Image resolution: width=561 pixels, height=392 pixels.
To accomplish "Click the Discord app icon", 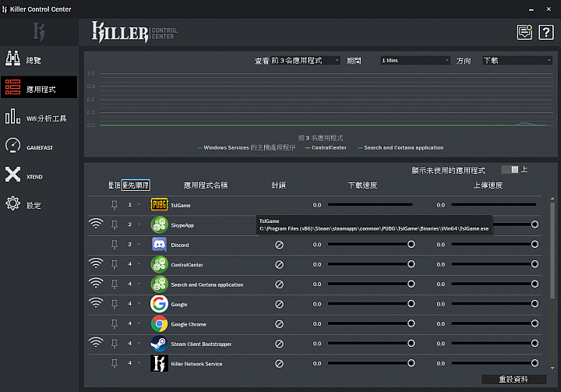I will coord(159,245).
